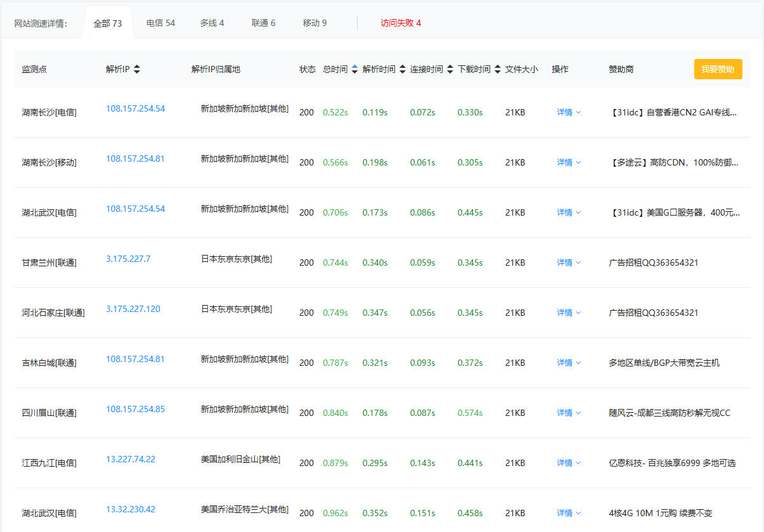Image resolution: width=764 pixels, height=532 pixels.
Task: Sort by 解析IP column sort icon
Action: pos(137,69)
